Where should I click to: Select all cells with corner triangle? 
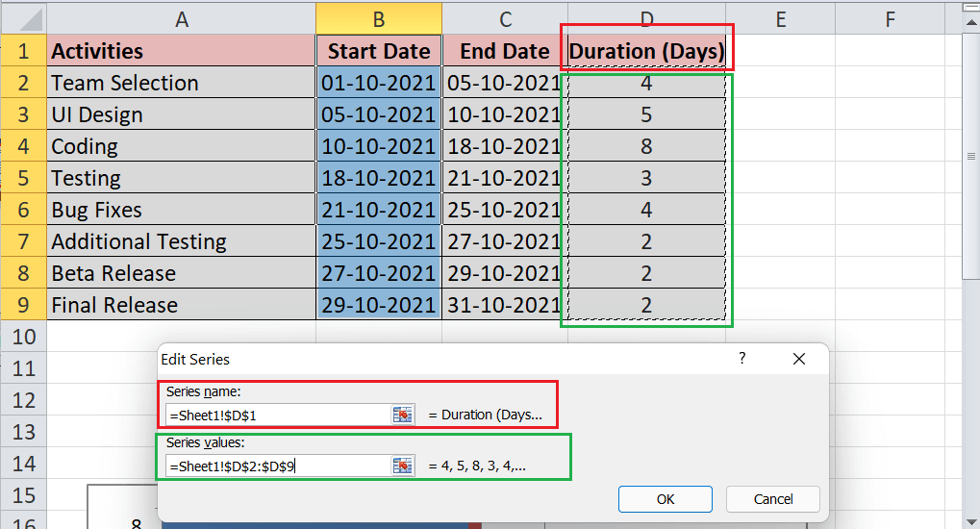coord(24,19)
